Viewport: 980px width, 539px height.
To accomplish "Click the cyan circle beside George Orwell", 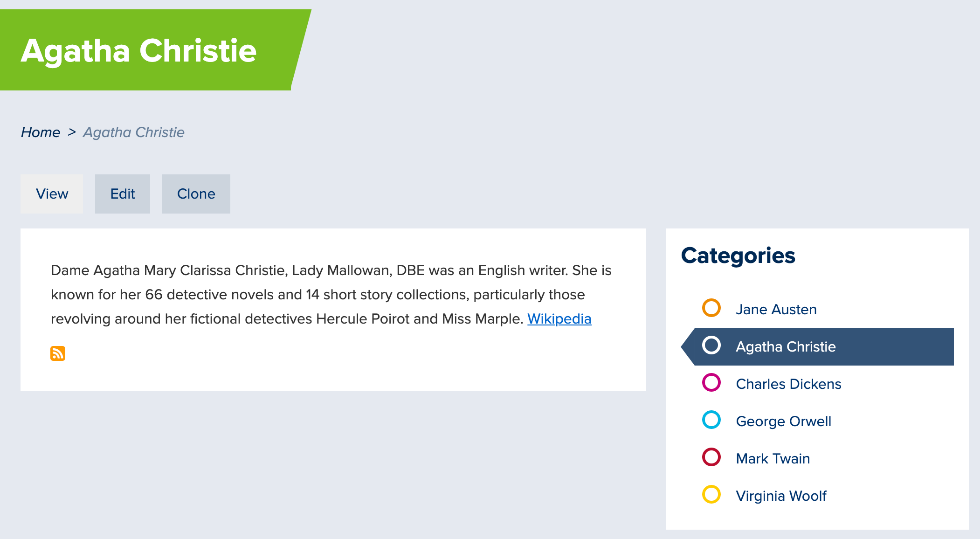I will [x=711, y=420].
